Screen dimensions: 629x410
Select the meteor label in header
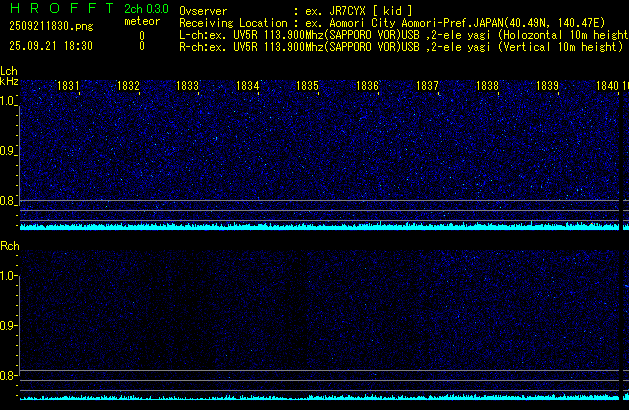pyautogui.click(x=141, y=21)
